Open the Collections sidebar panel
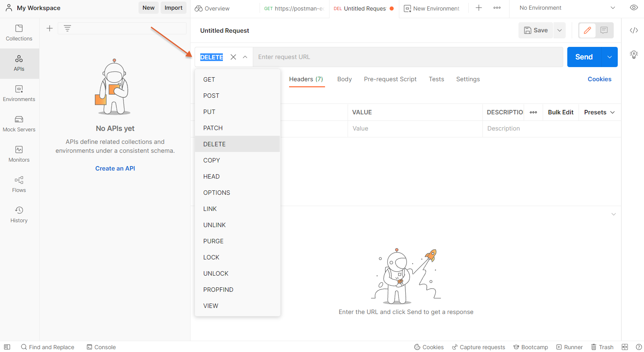The height and width of the screenshot is (352, 644). point(19,33)
